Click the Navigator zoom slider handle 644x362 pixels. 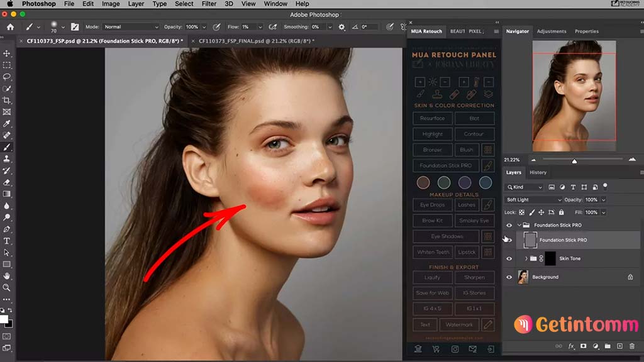click(575, 161)
